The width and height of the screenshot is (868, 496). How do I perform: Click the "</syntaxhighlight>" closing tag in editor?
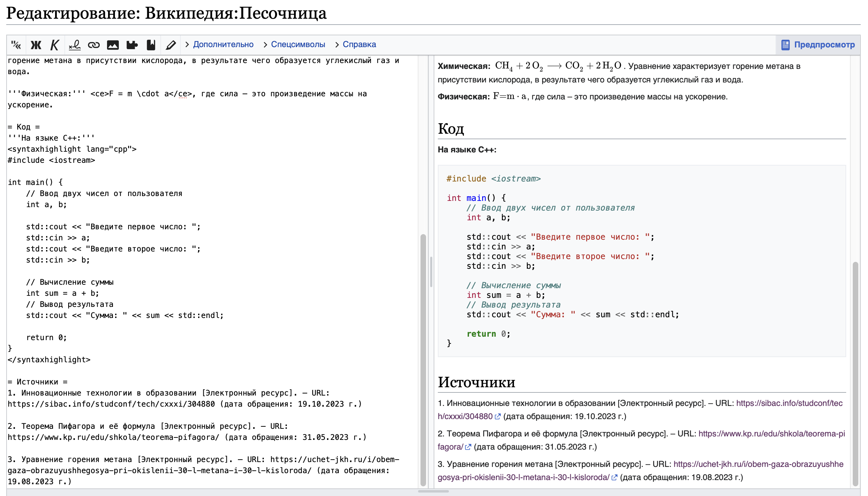point(49,360)
